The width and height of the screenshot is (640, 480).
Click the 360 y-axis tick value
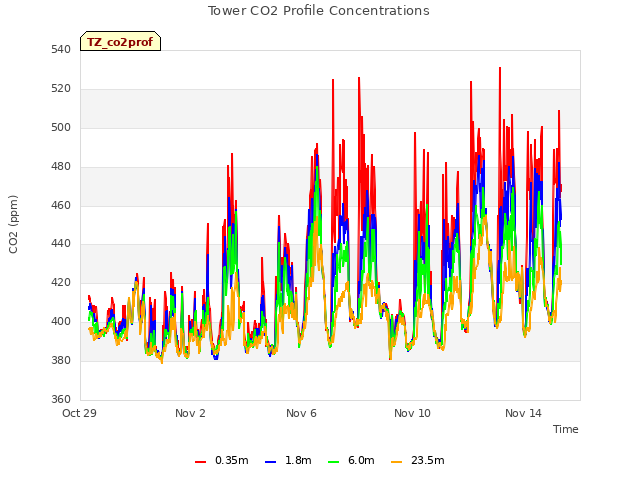(x=61, y=399)
